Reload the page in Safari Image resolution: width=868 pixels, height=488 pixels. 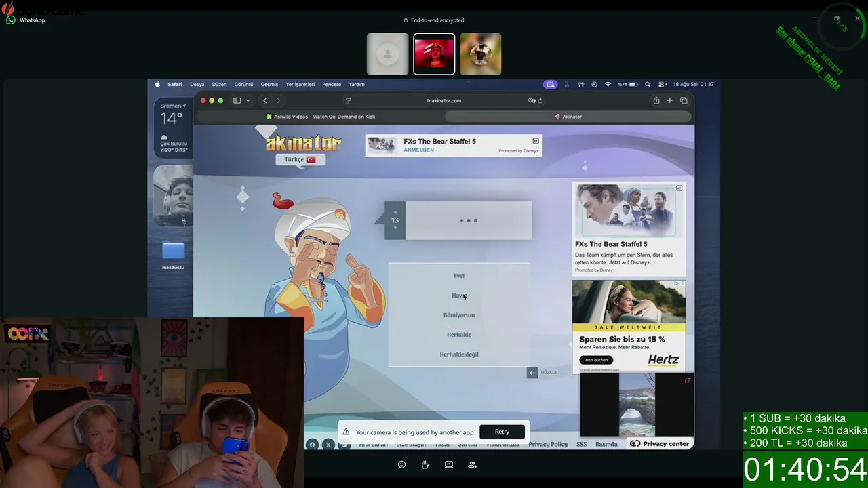pos(540,100)
